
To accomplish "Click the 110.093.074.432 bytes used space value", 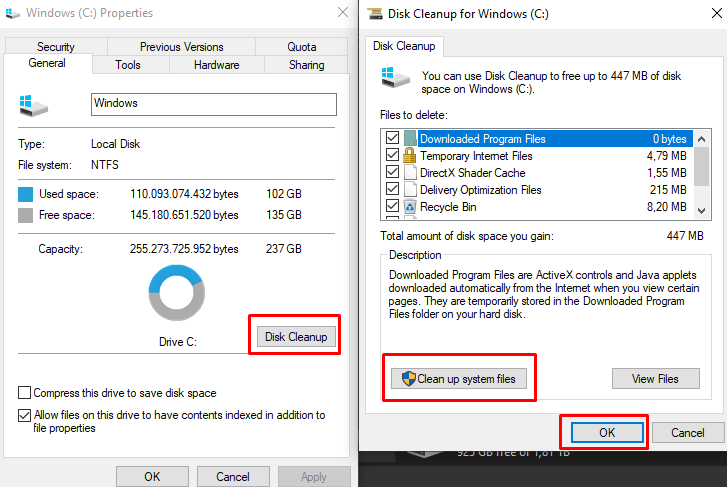I will pyautogui.click(x=184, y=194).
